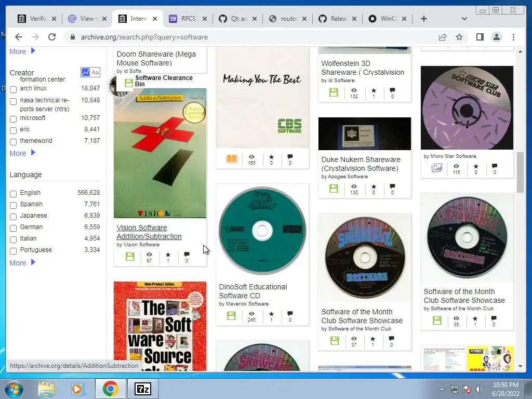Open Duke Nukem Shareware link
This screenshot has width=532, height=399.
[x=361, y=164]
